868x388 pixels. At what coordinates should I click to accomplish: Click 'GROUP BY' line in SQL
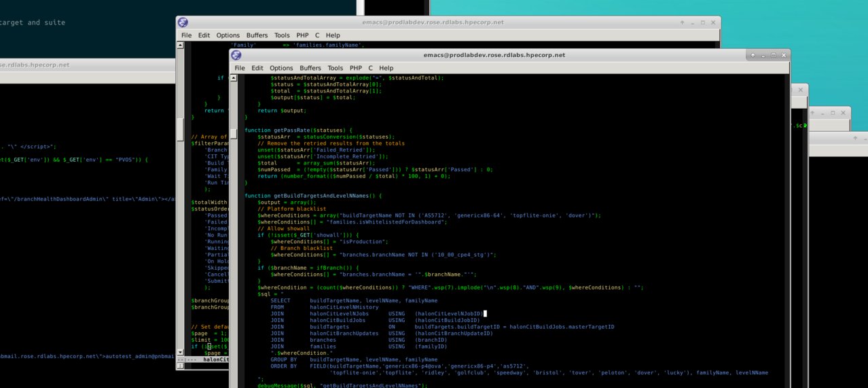[x=354, y=359]
